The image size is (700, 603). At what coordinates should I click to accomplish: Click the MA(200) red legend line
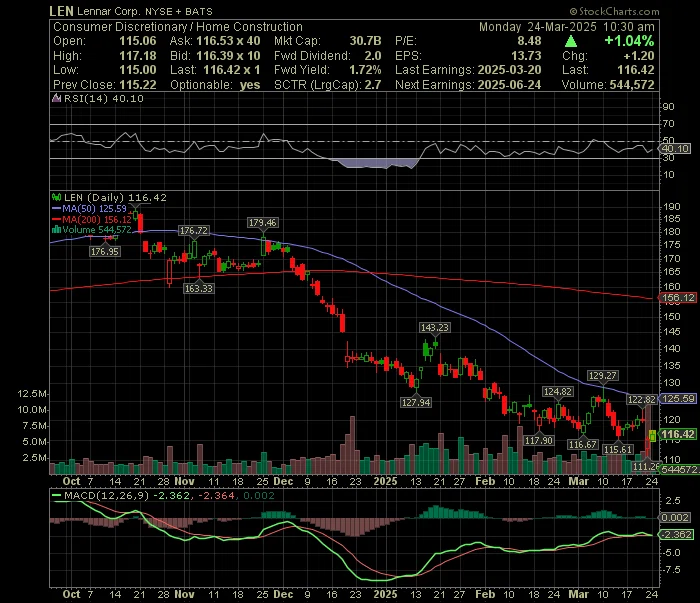56,219
